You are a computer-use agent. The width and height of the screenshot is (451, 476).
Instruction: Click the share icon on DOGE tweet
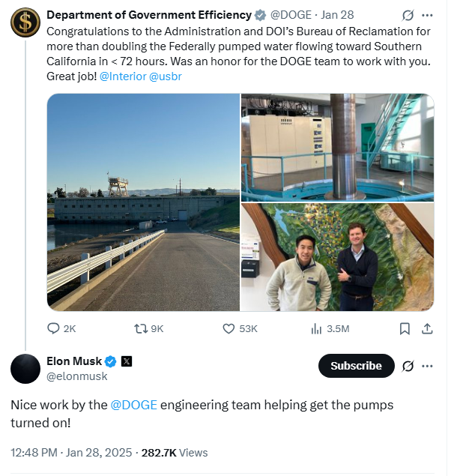tap(427, 328)
